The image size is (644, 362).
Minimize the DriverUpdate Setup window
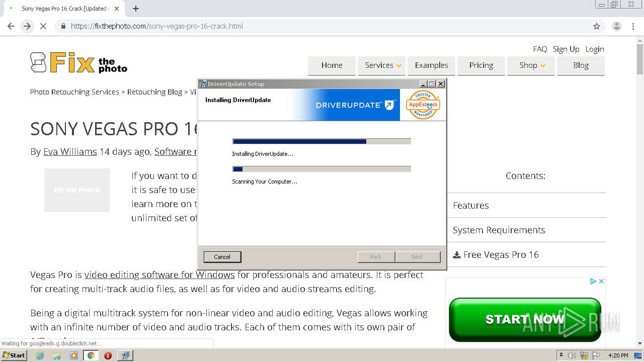click(423, 84)
